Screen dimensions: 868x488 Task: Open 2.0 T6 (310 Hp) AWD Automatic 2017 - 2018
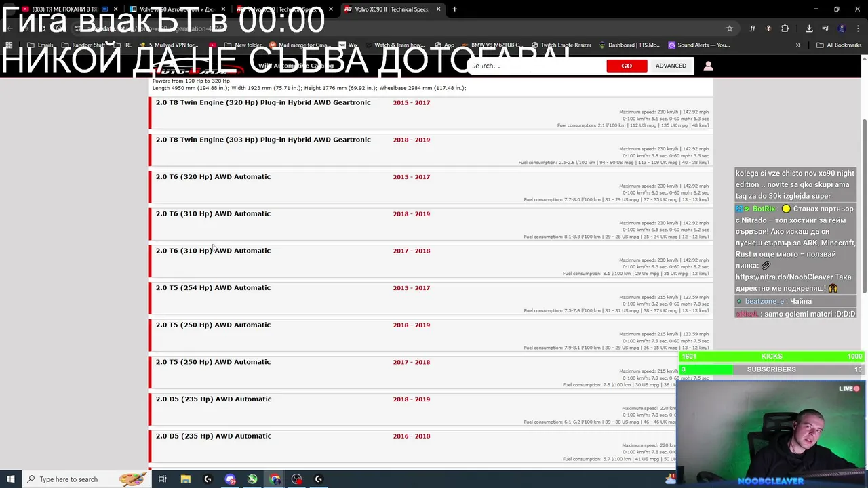pyautogui.click(x=213, y=251)
